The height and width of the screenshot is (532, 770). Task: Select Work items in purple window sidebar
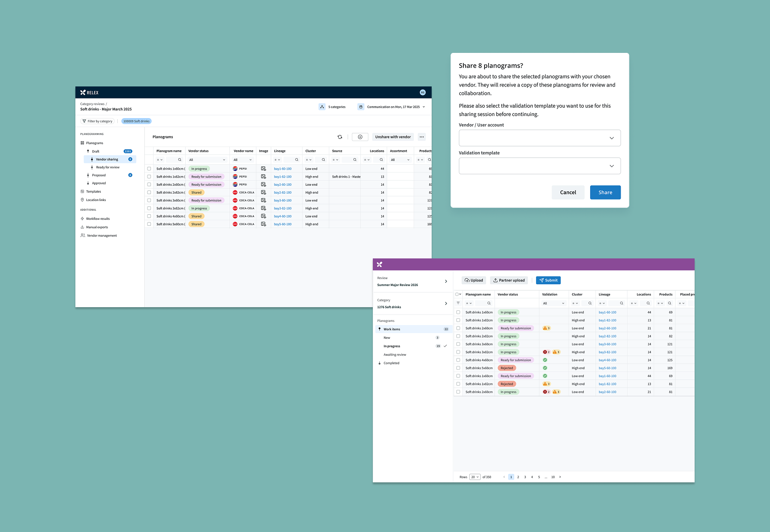point(413,329)
